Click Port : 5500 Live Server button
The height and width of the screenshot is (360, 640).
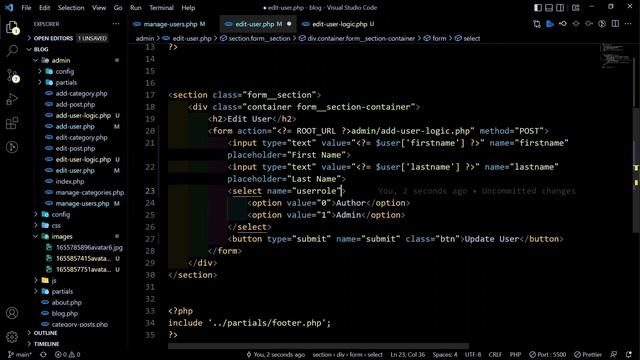click(x=548, y=355)
